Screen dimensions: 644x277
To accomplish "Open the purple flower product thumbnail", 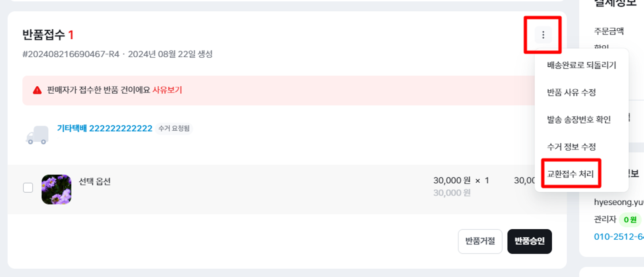I will 56,189.
